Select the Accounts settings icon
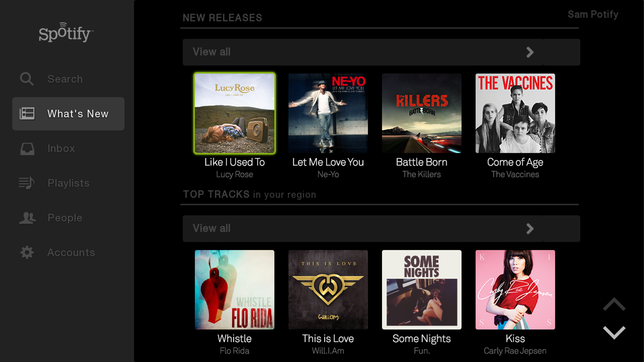Screen dimensions: 644x362 click(x=27, y=252)
